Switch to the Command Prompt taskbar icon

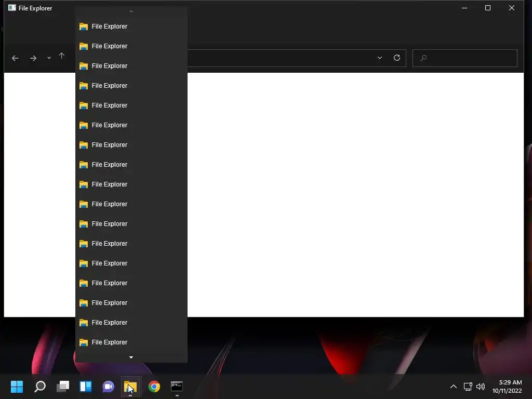pyautogui.click(x=177, y=387)
